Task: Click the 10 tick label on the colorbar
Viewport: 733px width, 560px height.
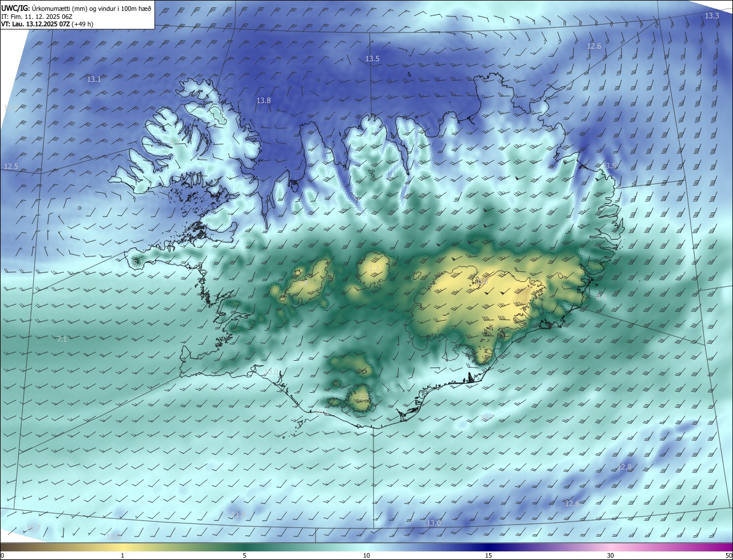Action: point(366,555)
